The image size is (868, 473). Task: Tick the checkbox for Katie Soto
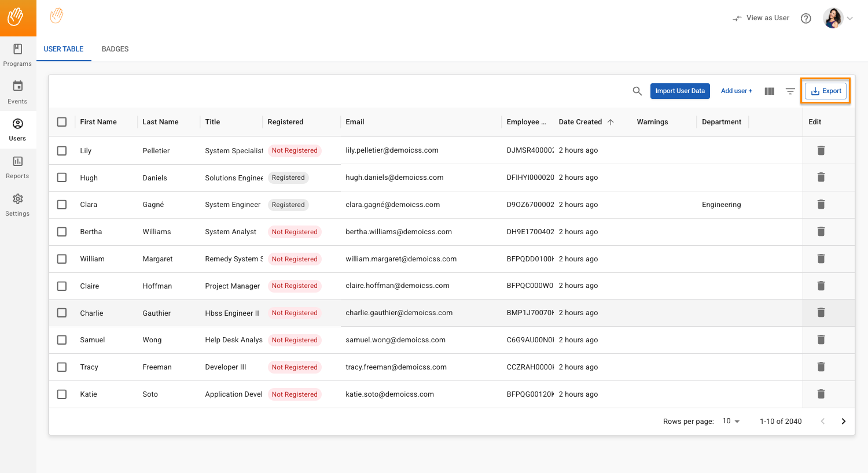62,394
